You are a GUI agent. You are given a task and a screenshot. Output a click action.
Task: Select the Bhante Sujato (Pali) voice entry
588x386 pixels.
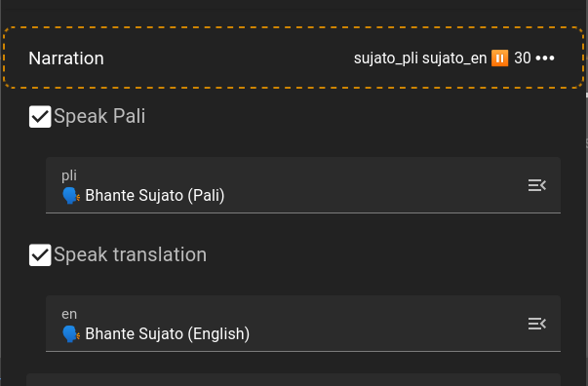tap(155, 196)
